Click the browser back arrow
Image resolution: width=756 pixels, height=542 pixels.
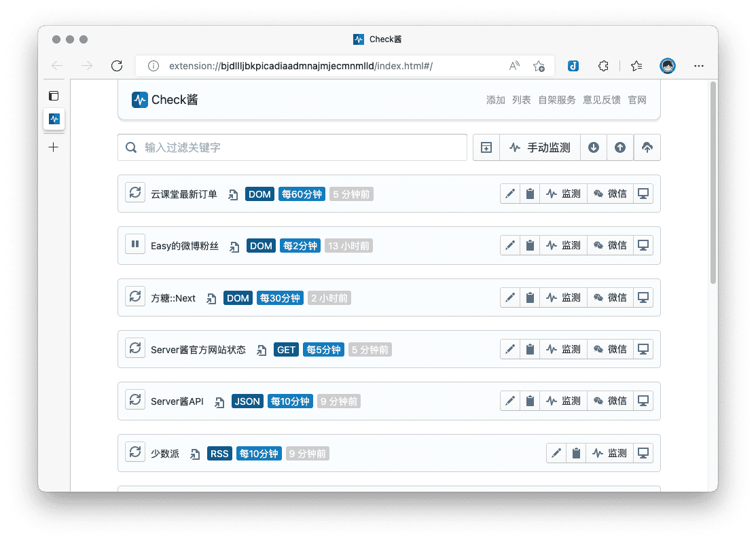point(57,66)
